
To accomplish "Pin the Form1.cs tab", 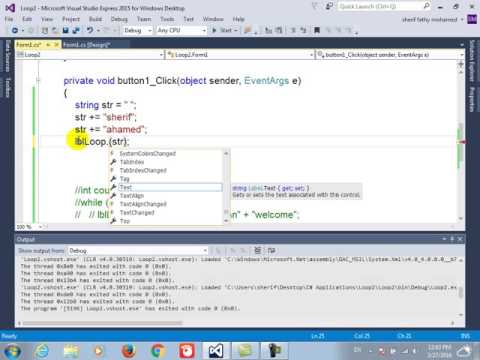I will [x=48, y=45].
